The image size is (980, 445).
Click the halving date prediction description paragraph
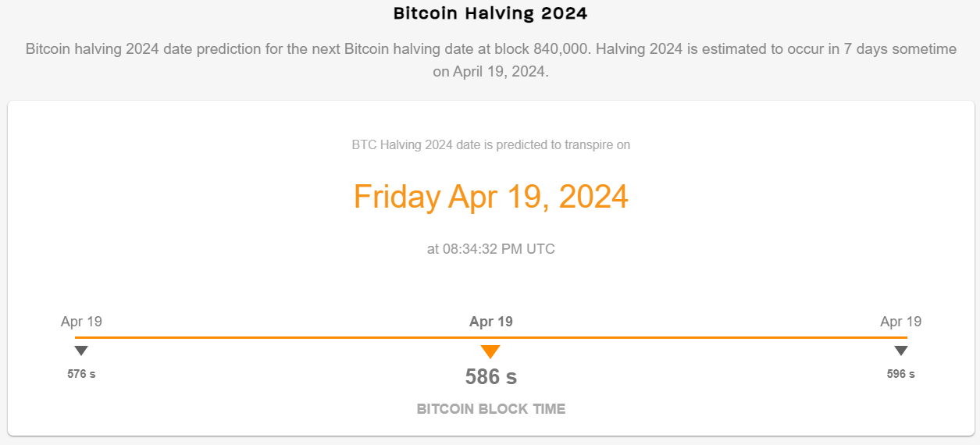[x=491, y=60]
